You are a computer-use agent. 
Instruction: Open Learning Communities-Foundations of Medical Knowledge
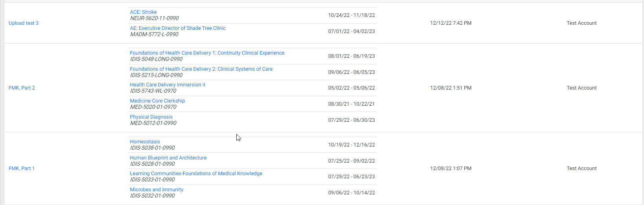coord(196,174)
